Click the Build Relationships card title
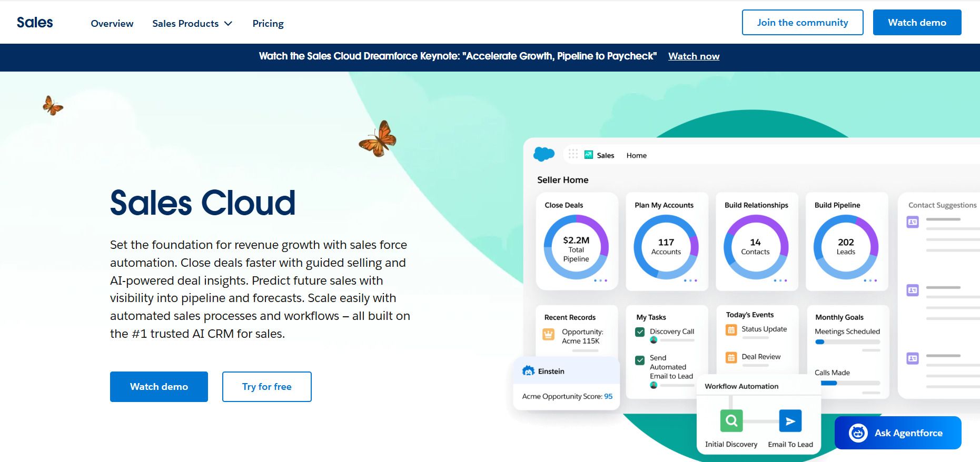This screenshot has width=980, height=462. 756,205
